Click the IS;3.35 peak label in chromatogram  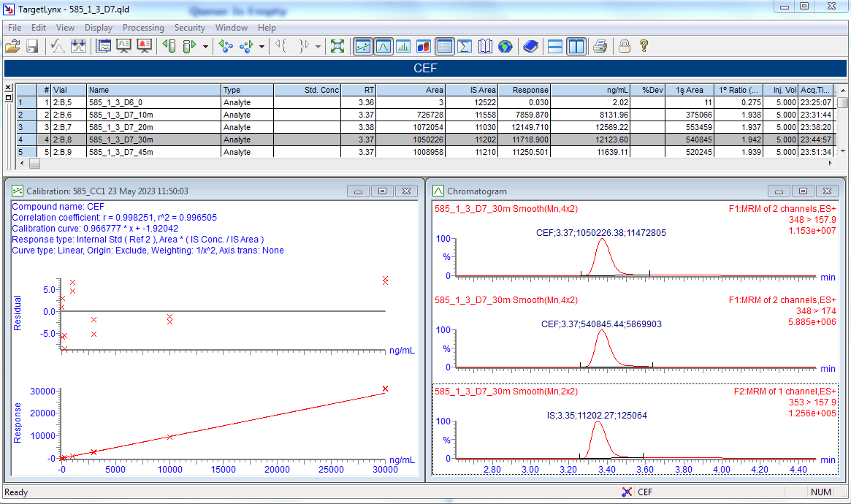click(597, 416)
